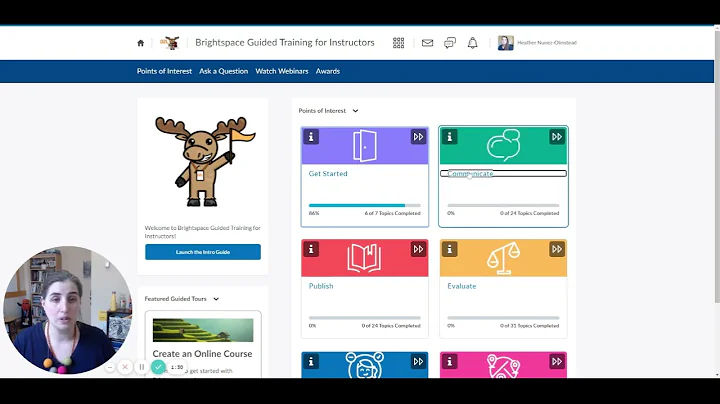Go to the home page icon
The width and height of the screenshot is (720, 404).
(x=141, y=43)
